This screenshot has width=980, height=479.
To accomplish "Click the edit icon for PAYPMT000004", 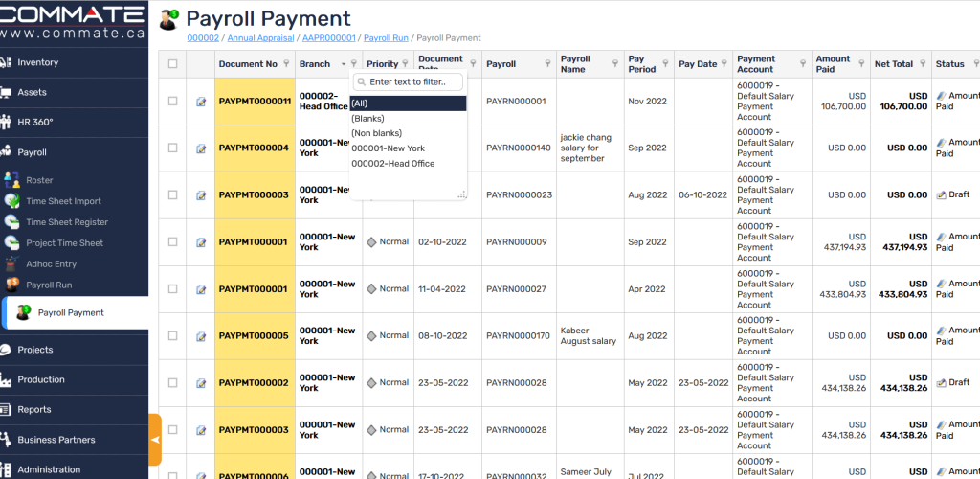I will (x=201, y=148).
